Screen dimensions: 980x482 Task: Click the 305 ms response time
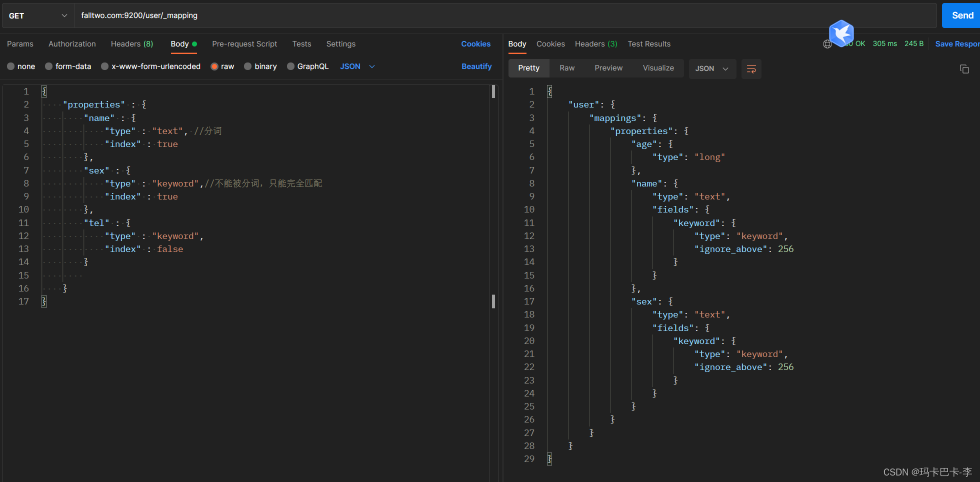[884, 44]
